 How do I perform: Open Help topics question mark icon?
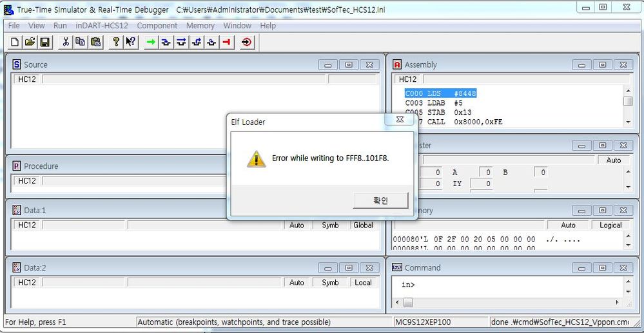(x=116, y=42)
